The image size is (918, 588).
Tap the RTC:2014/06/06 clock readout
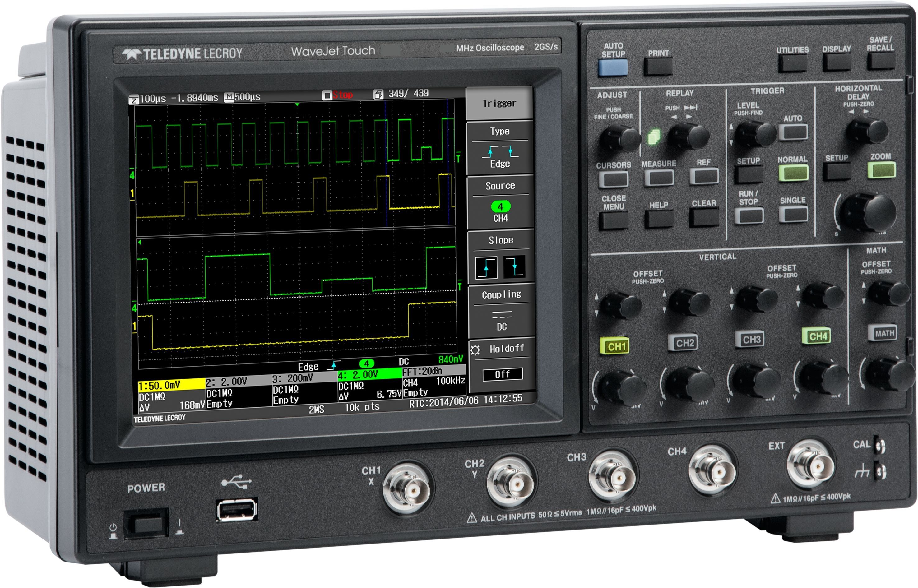(x=466, y=400)
